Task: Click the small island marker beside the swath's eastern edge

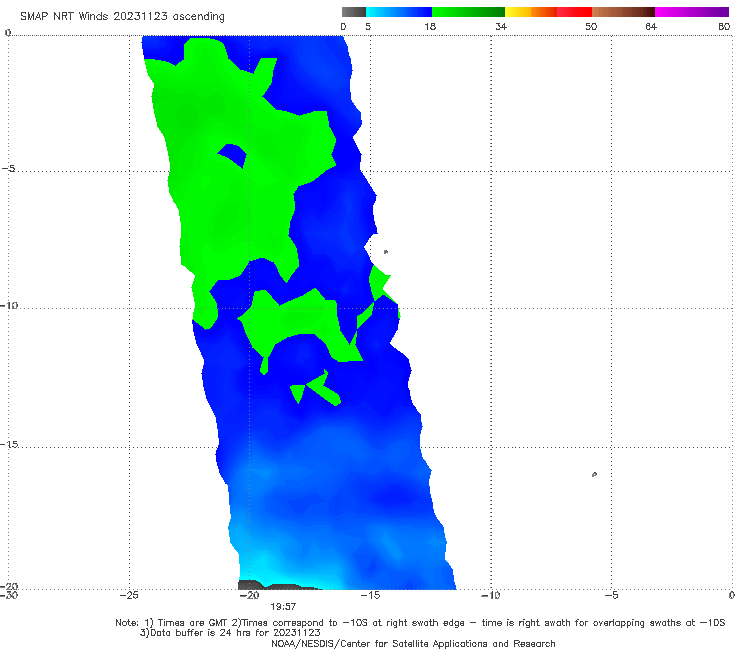Action: [386, 252]
